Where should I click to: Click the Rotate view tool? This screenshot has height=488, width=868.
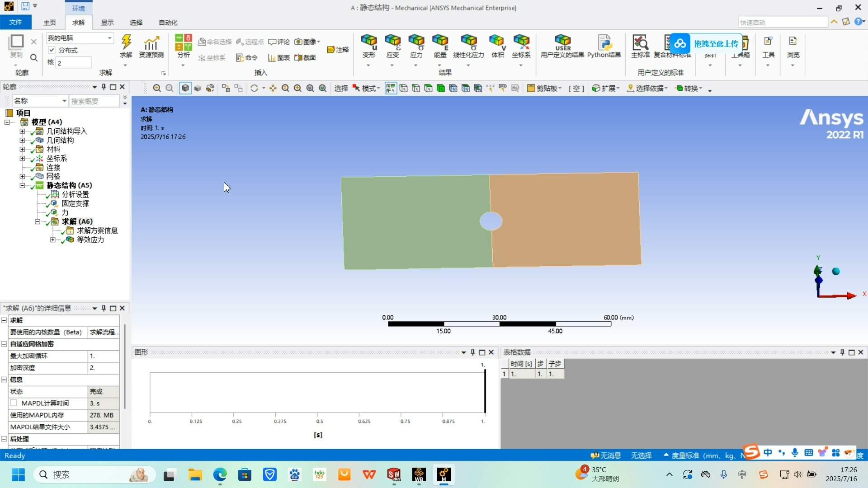point(254,88)
